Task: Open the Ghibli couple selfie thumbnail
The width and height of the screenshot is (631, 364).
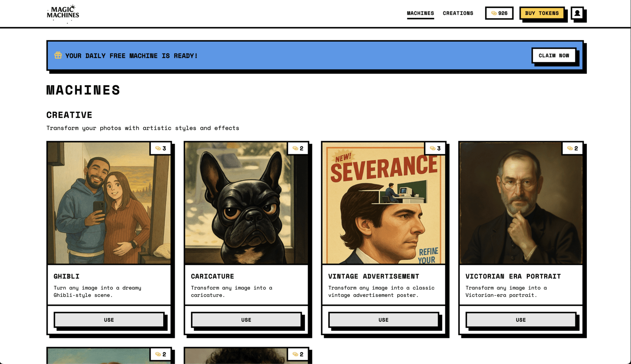Action: tap(109, 203)
